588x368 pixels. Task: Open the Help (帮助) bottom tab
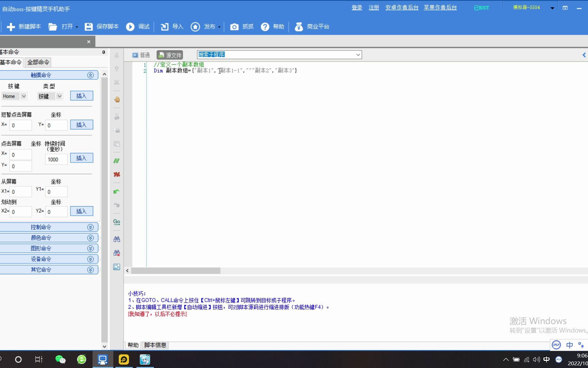133,345
